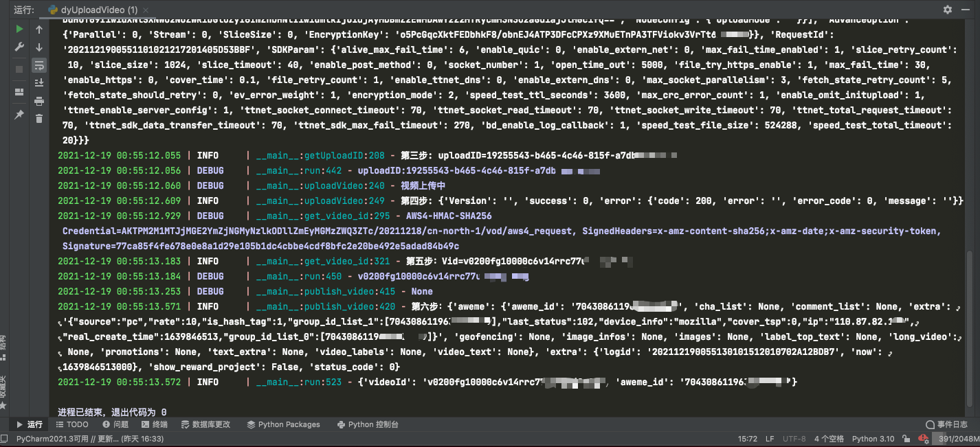Change file encoding UTF-8

(x=794, y=439)
